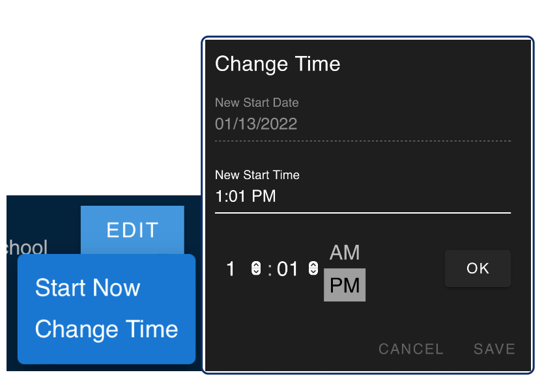Click the partially visible school text
This screenshot has height=392, width=544.
[27, 247]
